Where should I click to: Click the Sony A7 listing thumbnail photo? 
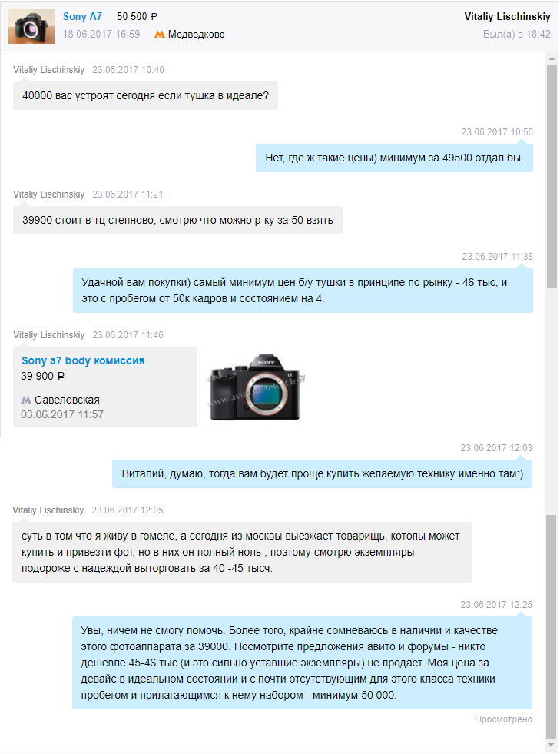(31, 26)
